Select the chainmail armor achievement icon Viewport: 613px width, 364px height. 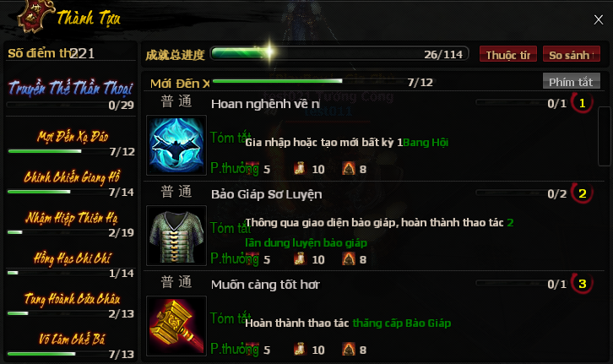point(176,236)
